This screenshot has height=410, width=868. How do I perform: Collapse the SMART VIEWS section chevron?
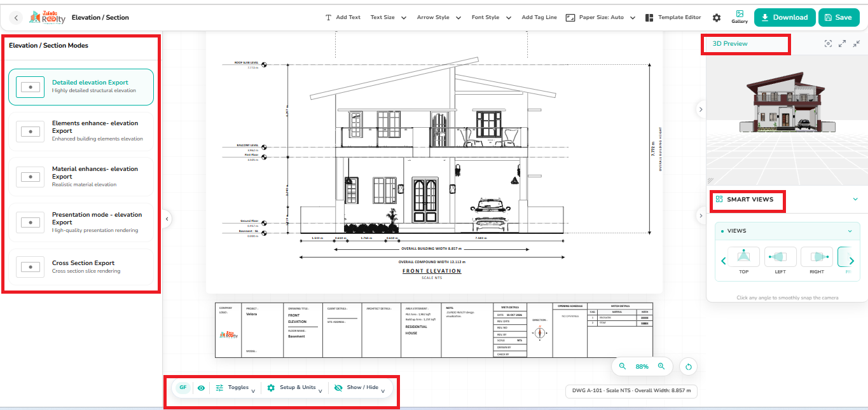(x=855, y=199)
